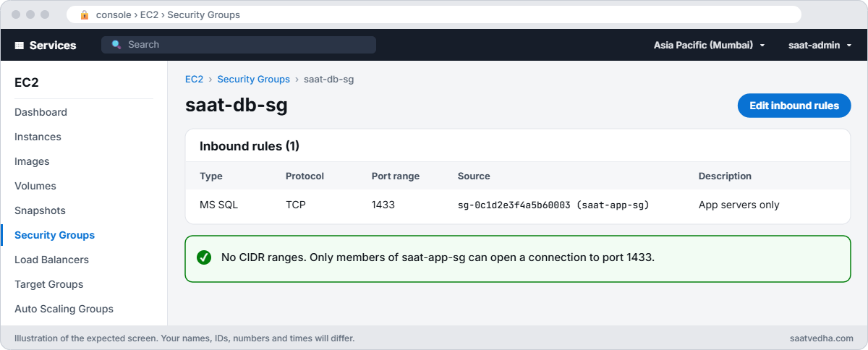
Task: Click the address bar URL text
Action: click(x=168, y=14)
